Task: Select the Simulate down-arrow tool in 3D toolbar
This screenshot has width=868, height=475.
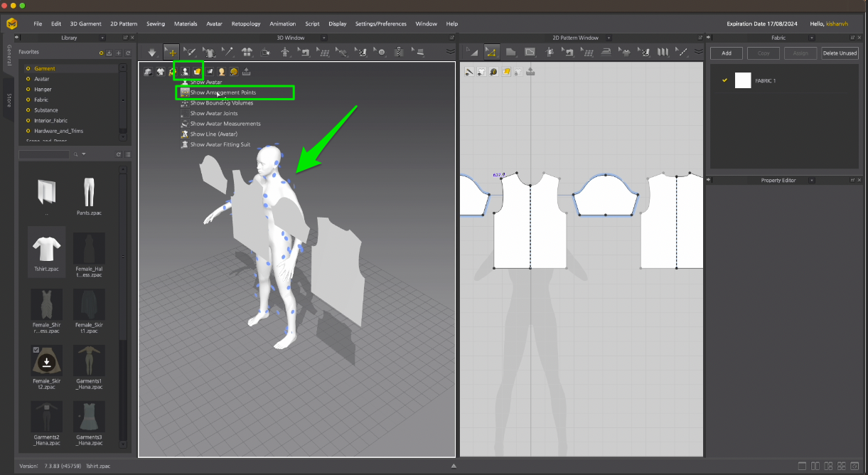Action: 151,52
